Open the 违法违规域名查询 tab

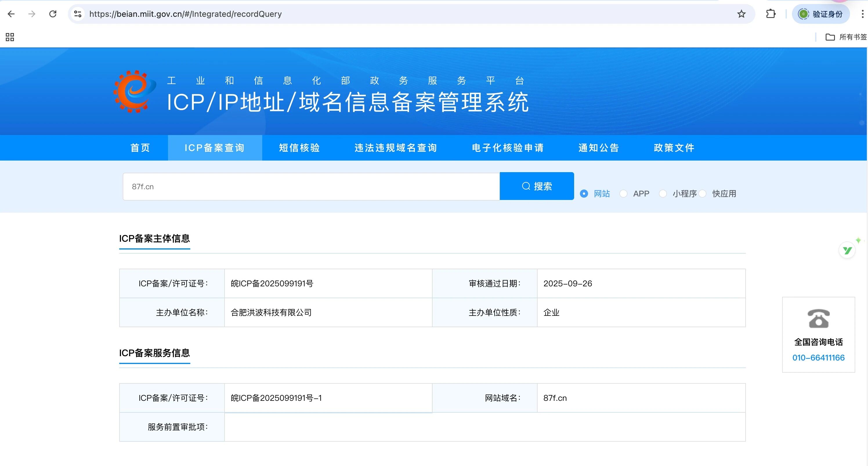point(396,148)
